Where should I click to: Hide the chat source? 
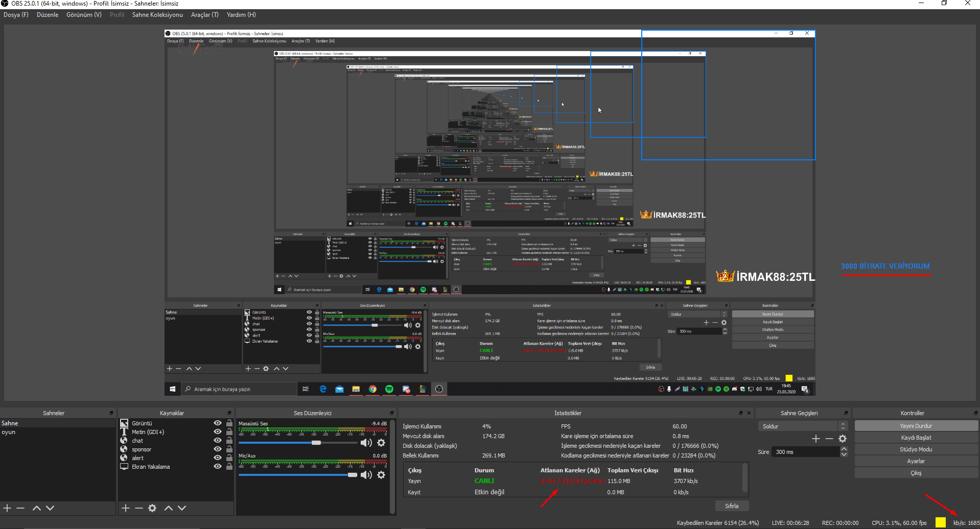click(x=218, y=441)
